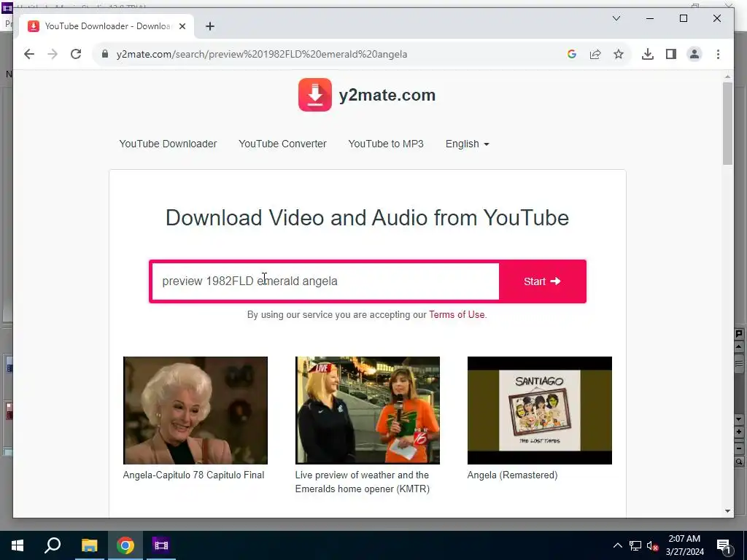Image resolution: width=747 pixels, height=560 pixels.
Task: Click the zoom-out minus icon in background window
Action: [x=739, y=448]
